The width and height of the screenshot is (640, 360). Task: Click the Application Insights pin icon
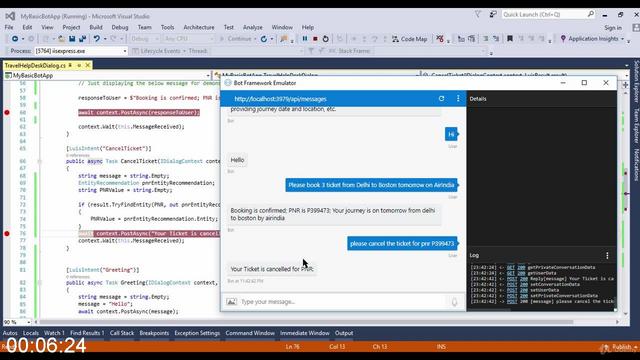click(563, 39)
